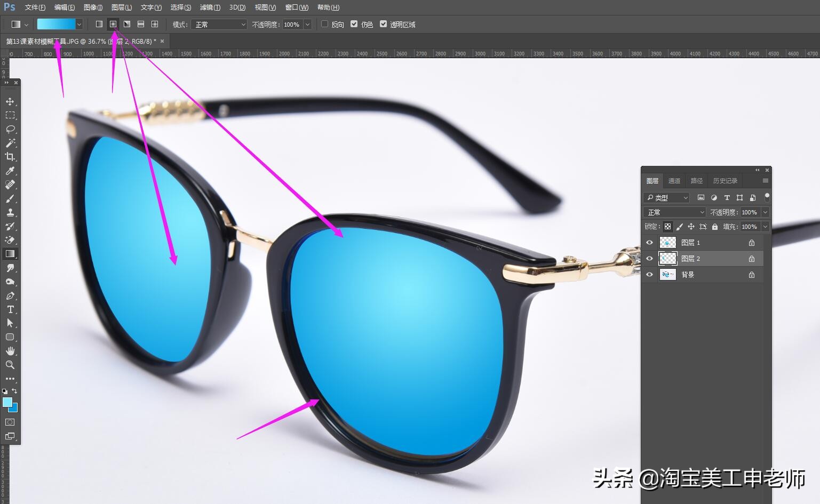The height and width of the screenshot is (504, 820).
Task: Open the 滤镜 (Filter) menu
Action: point(210,7)
